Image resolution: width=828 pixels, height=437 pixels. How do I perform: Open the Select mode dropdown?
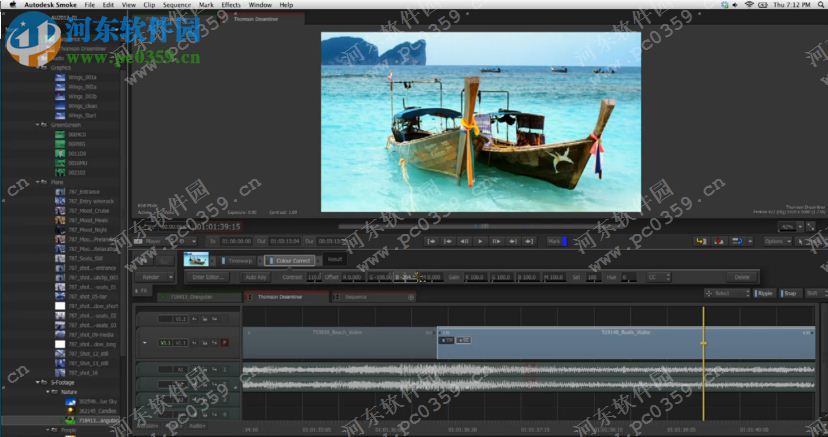(726, 293)
